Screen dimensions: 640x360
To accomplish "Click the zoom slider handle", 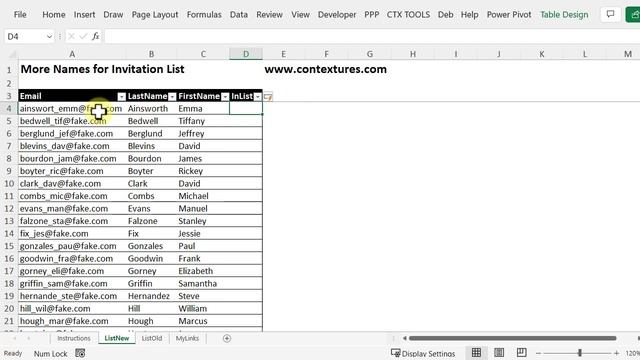I will pyautogui.click(x=580, y=353).
